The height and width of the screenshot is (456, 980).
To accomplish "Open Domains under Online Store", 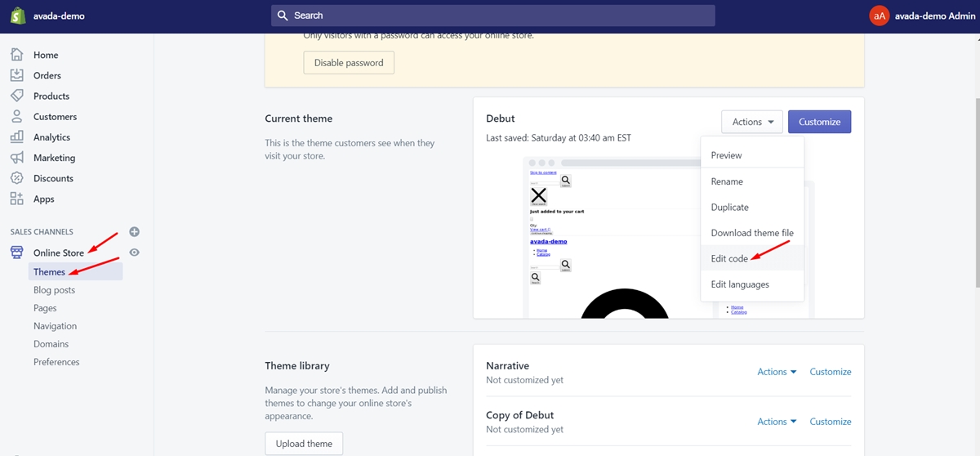I will tap(51, 344).
